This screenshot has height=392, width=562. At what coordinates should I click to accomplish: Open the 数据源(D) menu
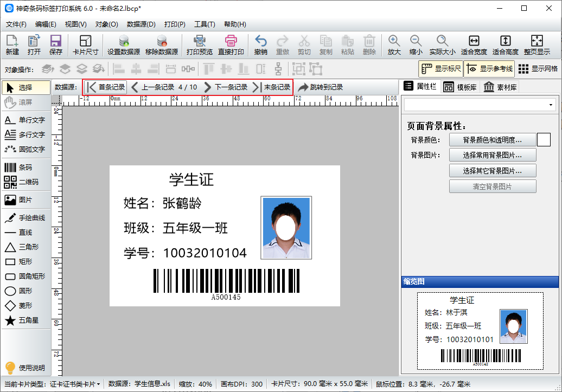click(x=141, y=24)
